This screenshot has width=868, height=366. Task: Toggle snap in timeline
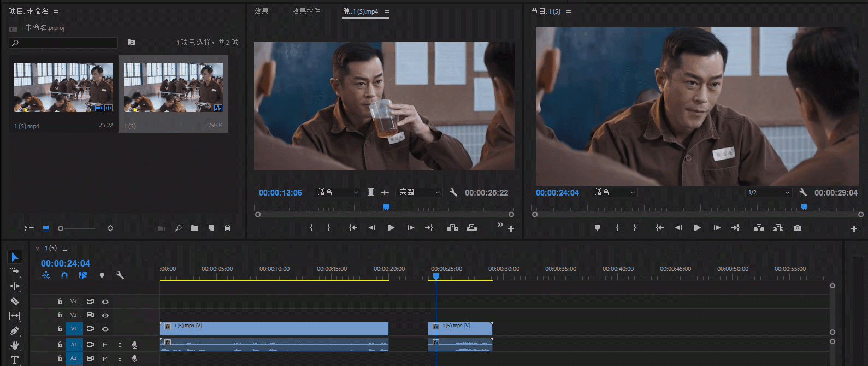[x=64, y=275]
